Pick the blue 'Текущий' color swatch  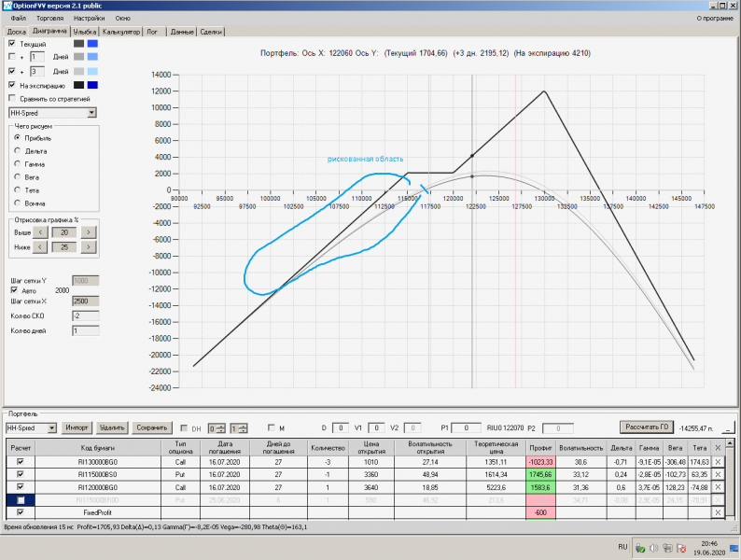tap(92, 44)
